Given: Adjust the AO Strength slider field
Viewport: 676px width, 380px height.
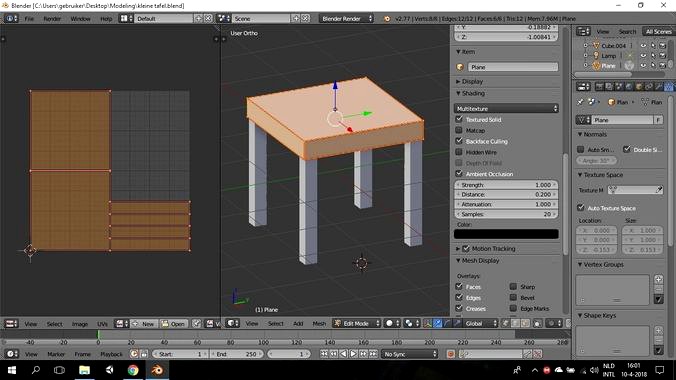Looking at the screenshot, I should (x=506, y=185).
